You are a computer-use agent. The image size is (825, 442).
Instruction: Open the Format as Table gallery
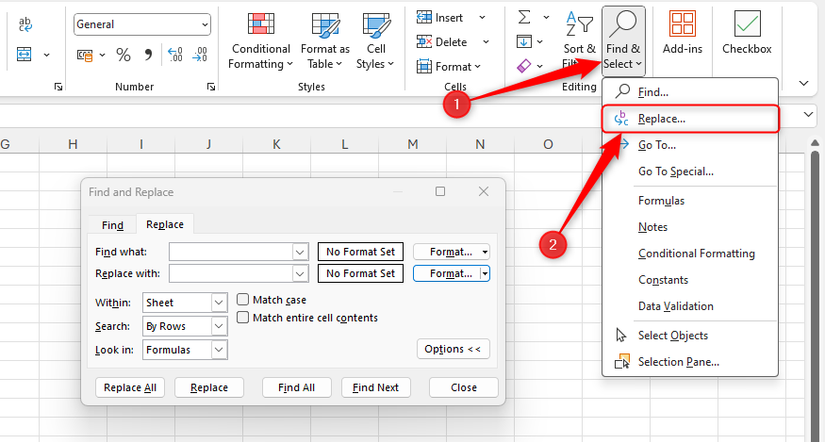325,41
